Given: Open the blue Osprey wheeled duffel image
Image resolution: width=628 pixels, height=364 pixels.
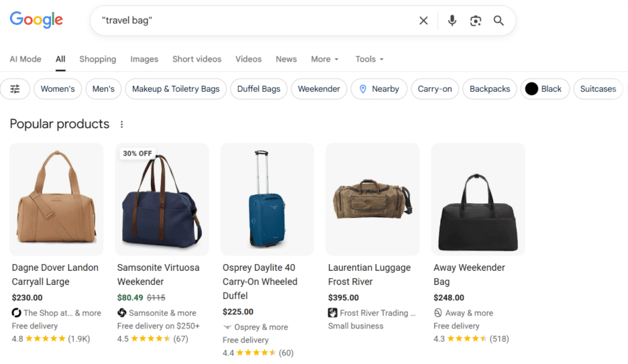Looking at the screenshot, I should (267, 199).
